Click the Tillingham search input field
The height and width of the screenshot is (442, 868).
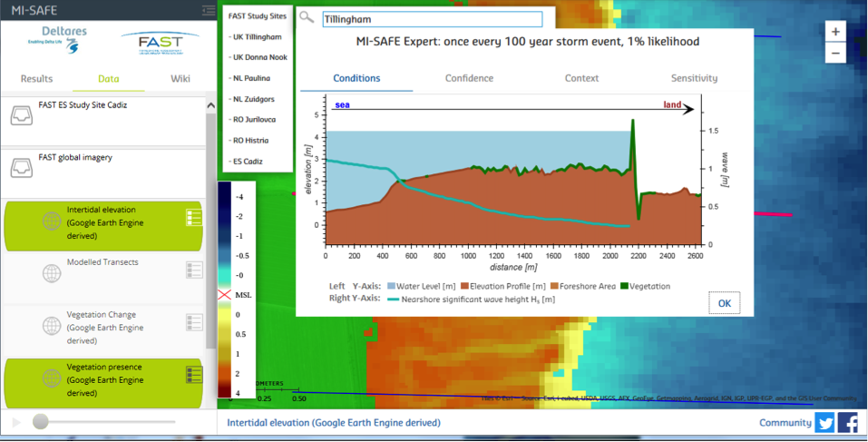tap(433, 19)
